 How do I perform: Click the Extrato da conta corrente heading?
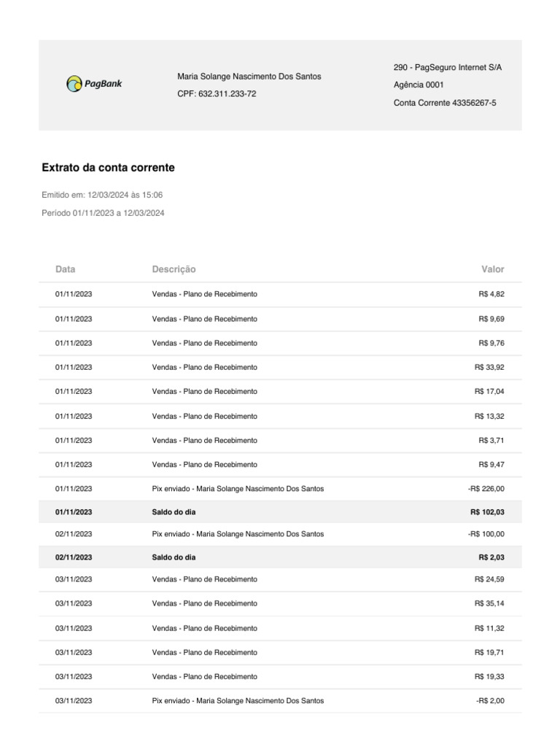[x=108, y=168]
